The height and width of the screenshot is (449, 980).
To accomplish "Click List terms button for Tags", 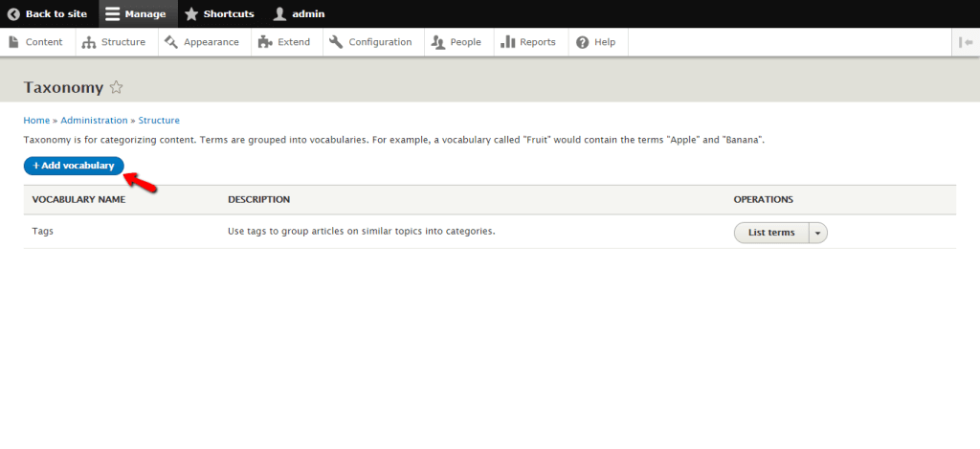I will pos(771,233).
